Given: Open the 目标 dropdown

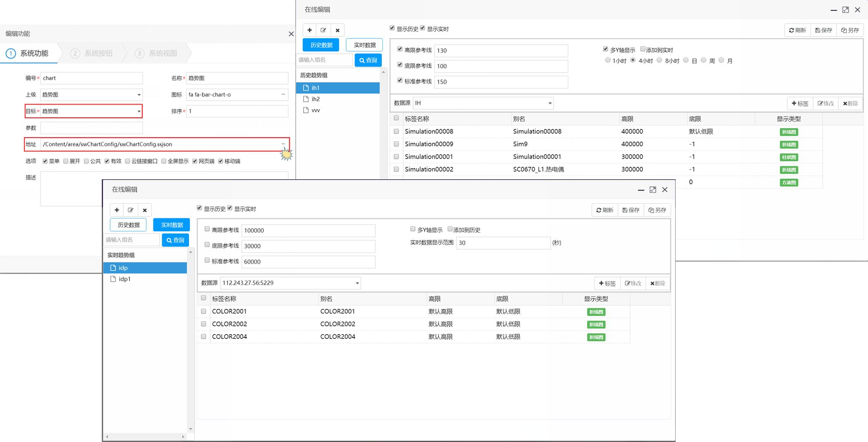Looking at the screenshot, I should click(x=139, y=111).
